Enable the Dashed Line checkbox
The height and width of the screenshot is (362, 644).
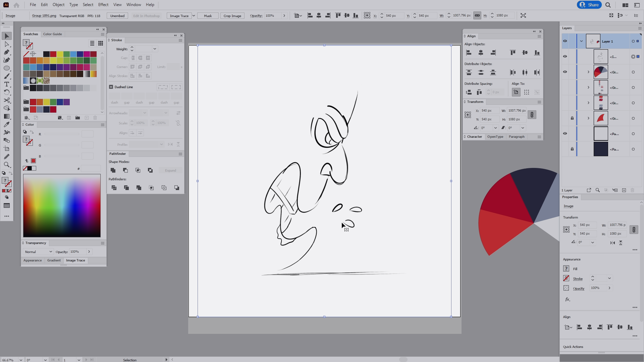(111, 87)
